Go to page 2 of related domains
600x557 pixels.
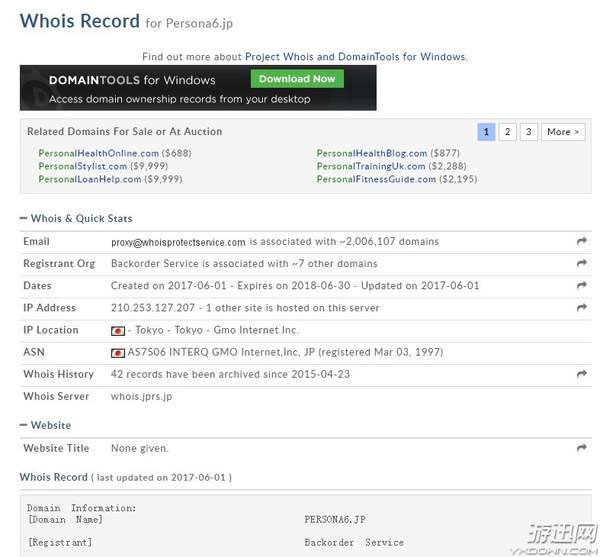[x=507, y=132]
